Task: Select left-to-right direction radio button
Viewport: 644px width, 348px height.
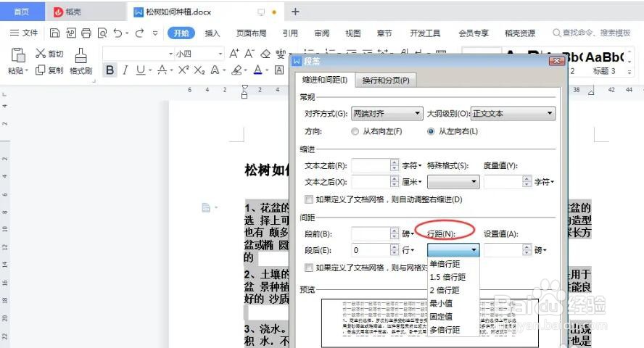Action: (x=431, y=131)
